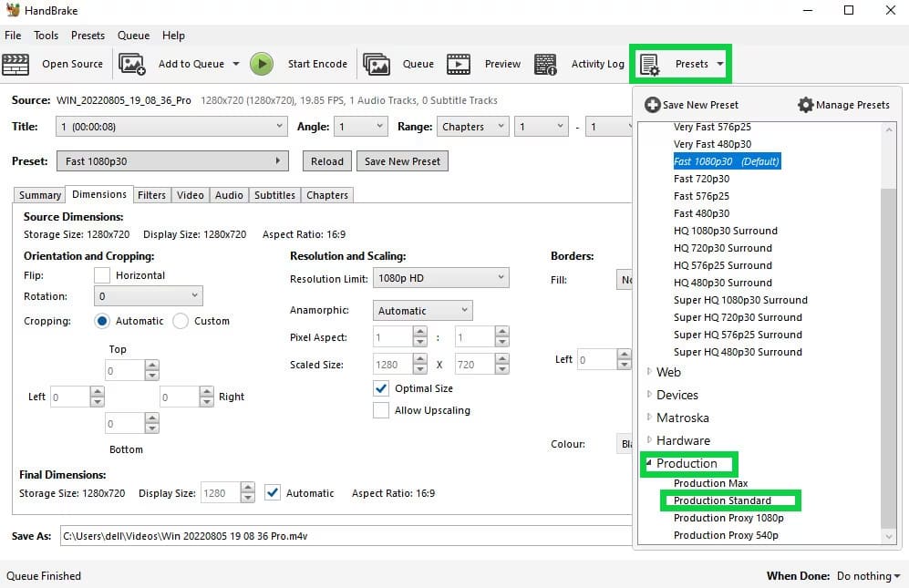The height and width of the screenshot is (588, 909).
Task: Click Start Encode label
Action: [x=317, y=64]
